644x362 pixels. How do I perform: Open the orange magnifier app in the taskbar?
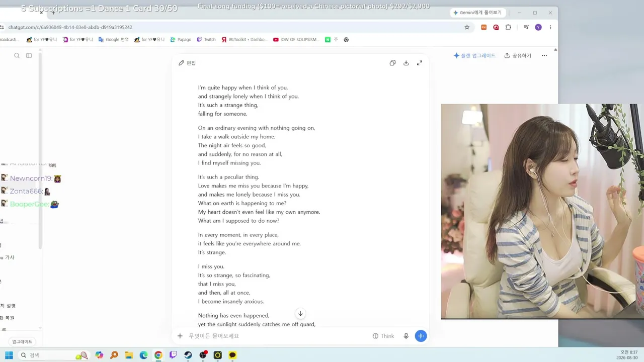tap(114, 355)
